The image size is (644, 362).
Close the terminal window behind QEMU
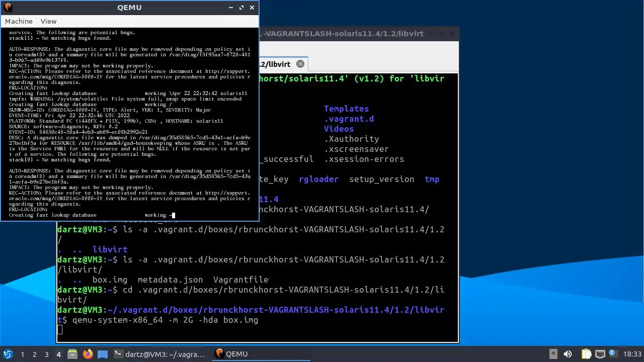(452, 34)
